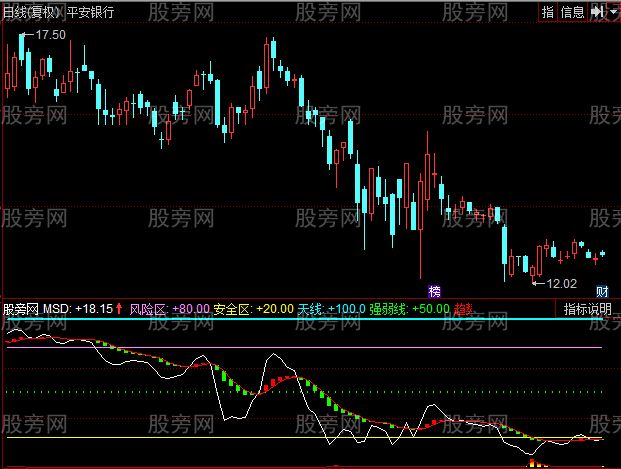621x469 pixels.
Task: Click the 安全区 +20.00 legend label
Action: point(253,309)
